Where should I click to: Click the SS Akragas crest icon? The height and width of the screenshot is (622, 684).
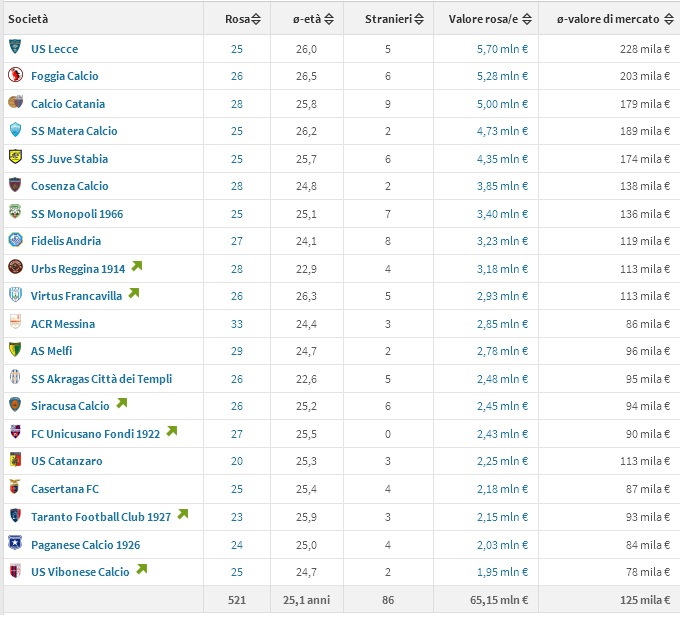15,377
